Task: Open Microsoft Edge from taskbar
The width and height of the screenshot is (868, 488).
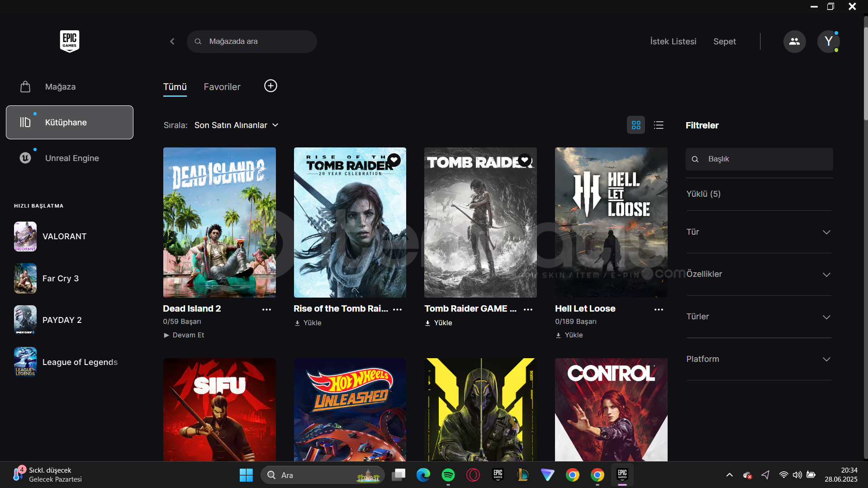Action: pyautogui.click(x=423, y=475)
